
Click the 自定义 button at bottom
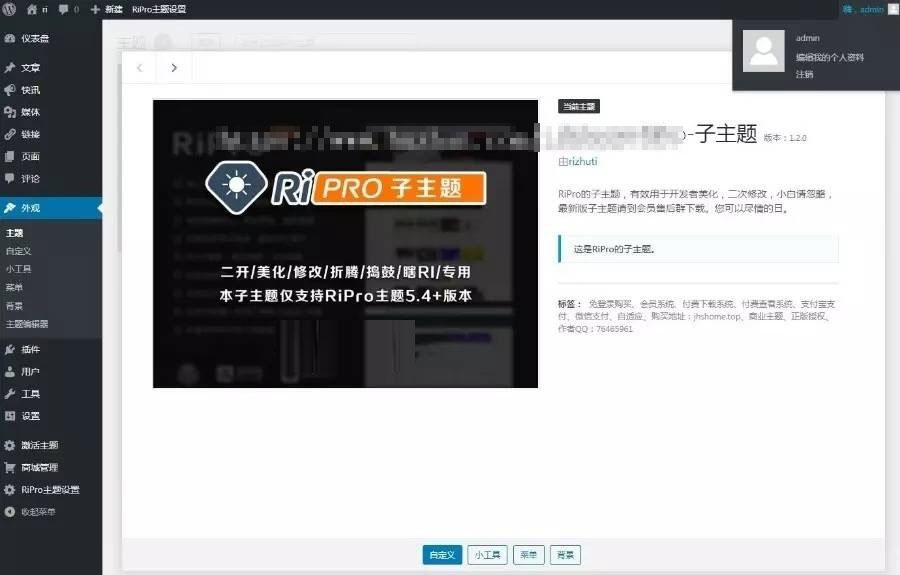pyautogui.click(x=442, y=555)
